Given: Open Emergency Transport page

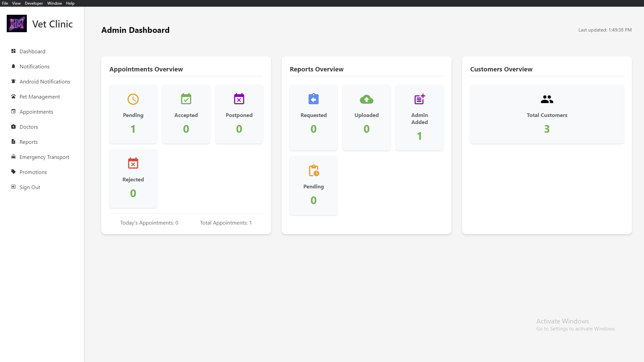Looking at the screenshot, I should pyautogui.click(x=44, y=157).
